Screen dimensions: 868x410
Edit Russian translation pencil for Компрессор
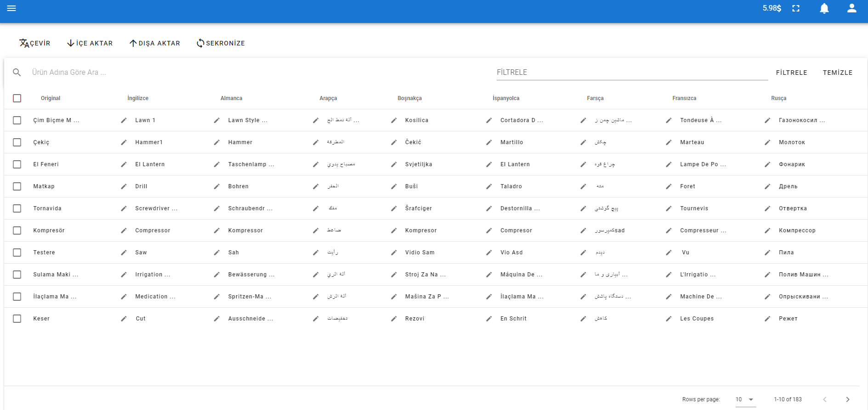(767, 230)
